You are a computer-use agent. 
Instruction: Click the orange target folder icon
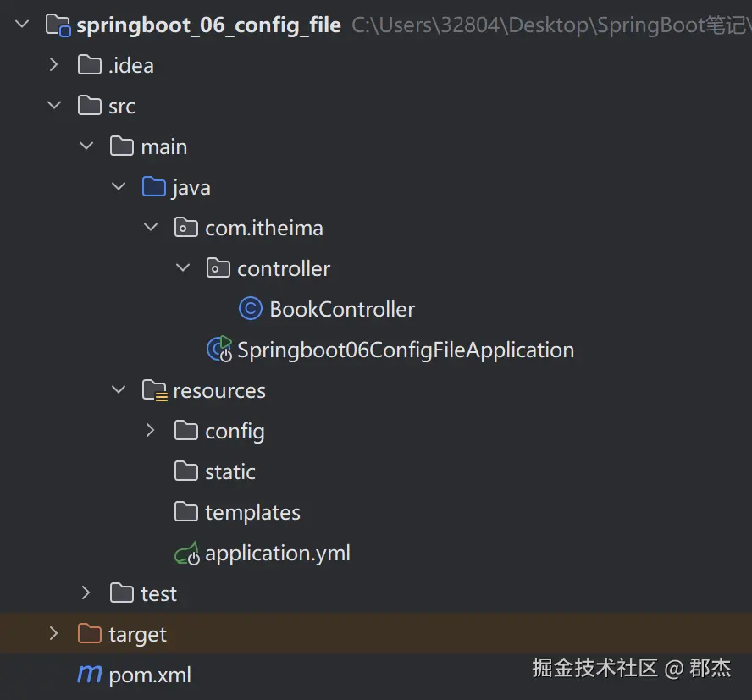pos(89,634)
